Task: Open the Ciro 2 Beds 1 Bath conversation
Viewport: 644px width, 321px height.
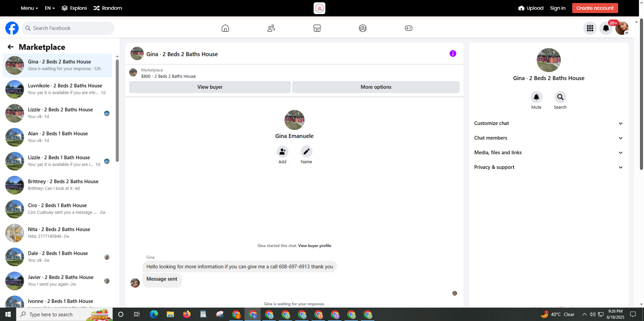Action: (57, 209)
